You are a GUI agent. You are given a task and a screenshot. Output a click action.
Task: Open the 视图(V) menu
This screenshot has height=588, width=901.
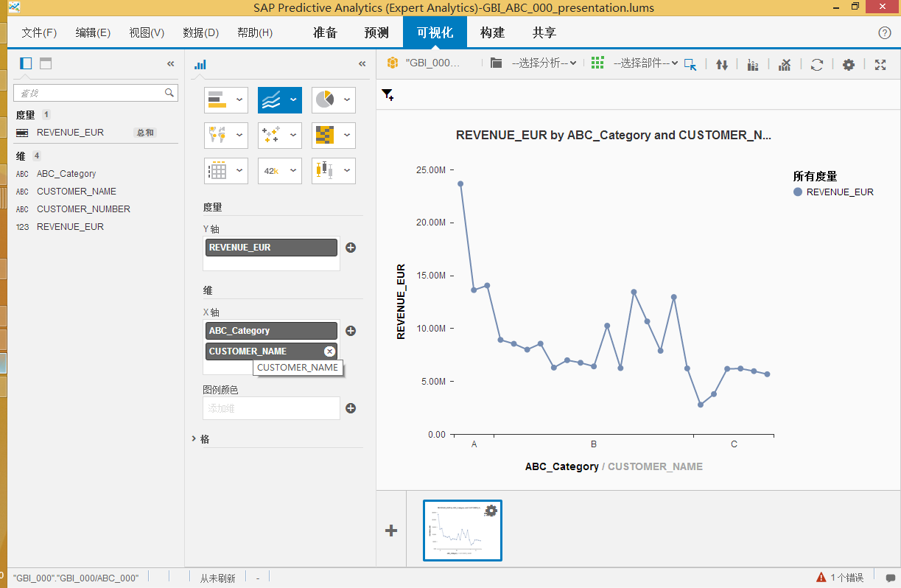pyautogui.click(x=147, y=33)
